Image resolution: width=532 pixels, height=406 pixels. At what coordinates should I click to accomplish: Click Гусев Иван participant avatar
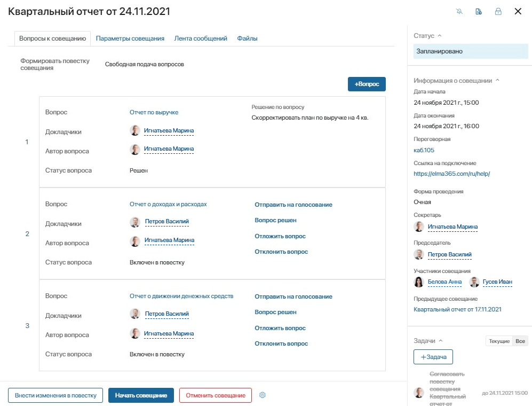coord(474,282)
